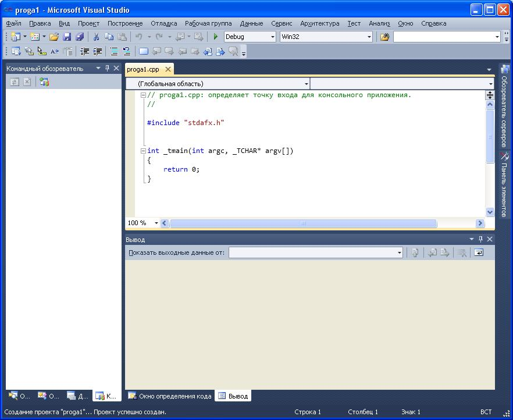Expand the Глобальная область scope dropdown
This screenshot has width=513, height=420.
[x=306, y=84]
